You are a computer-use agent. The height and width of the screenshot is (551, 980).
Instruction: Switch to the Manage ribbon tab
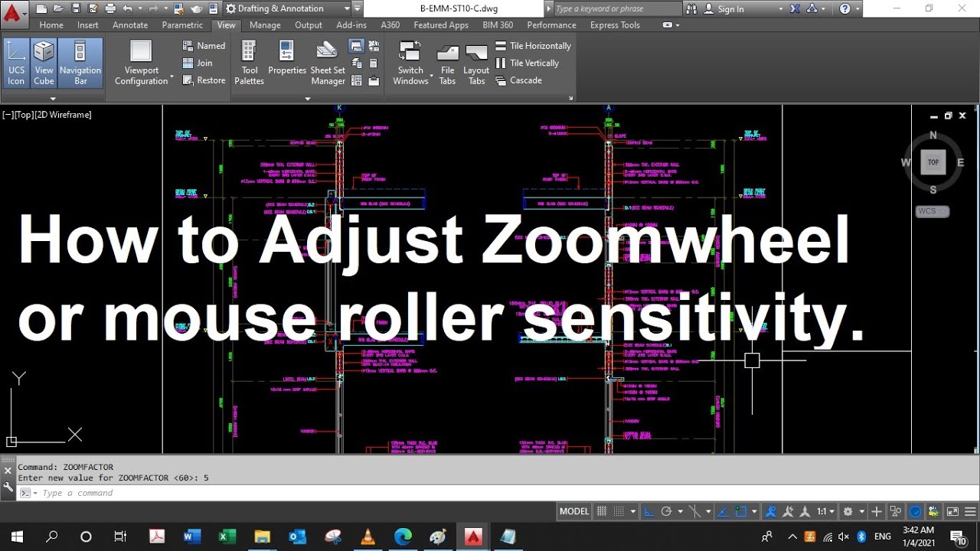point(265,24)
